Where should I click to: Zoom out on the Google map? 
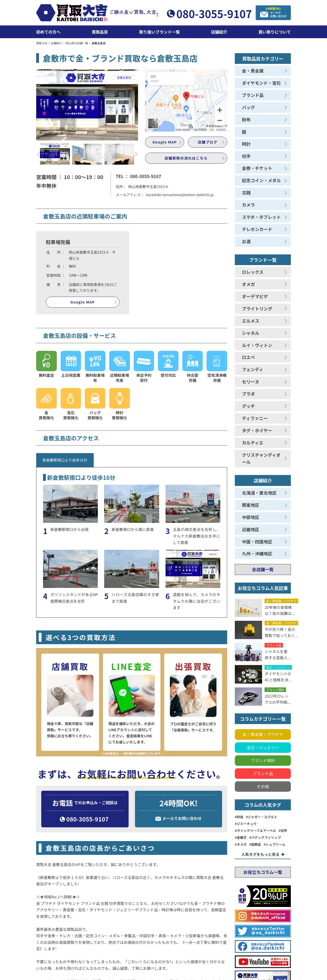(220, 120)
